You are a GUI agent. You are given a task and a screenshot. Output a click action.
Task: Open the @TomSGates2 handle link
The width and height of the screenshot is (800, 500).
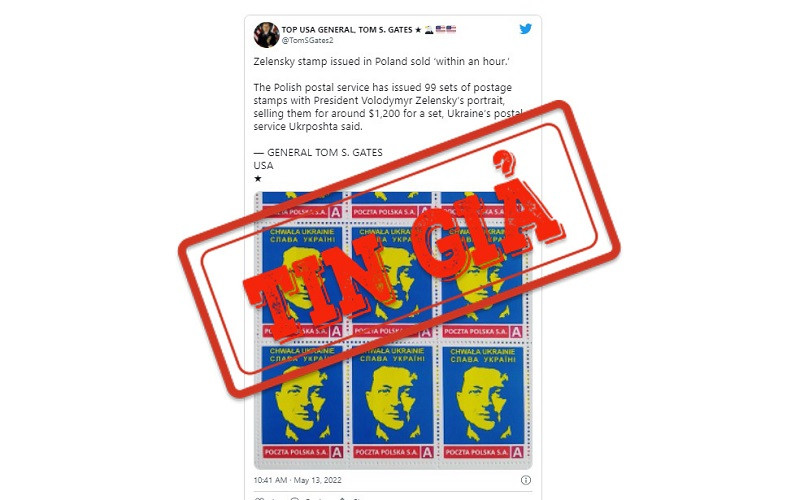tap(308, 40)
